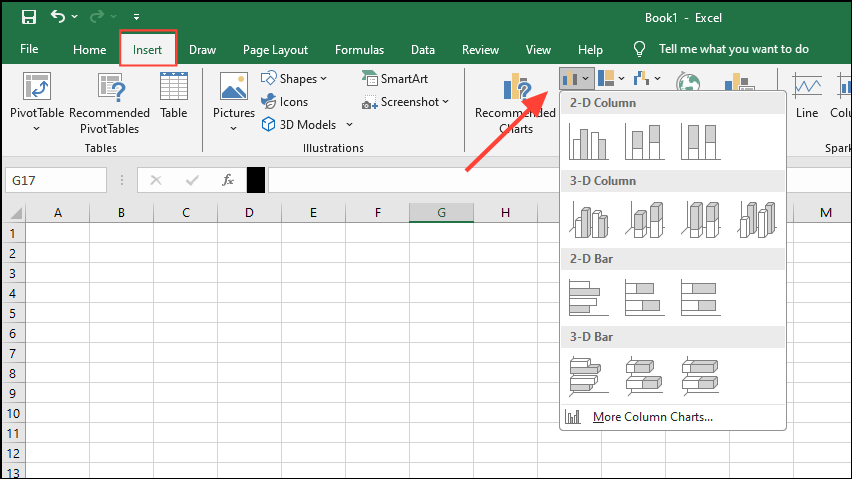852x479 pixels.
Task: Select the Clustered Column 2-D chart
Action: [589, 141]
